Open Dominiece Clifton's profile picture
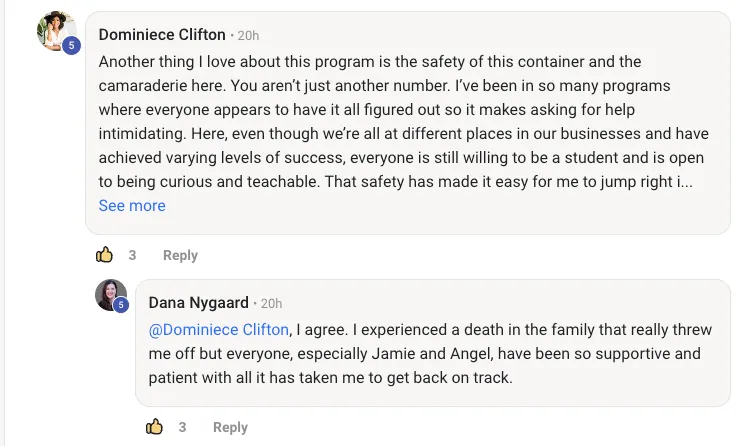 pyautogui.click(x=55, y=30)
